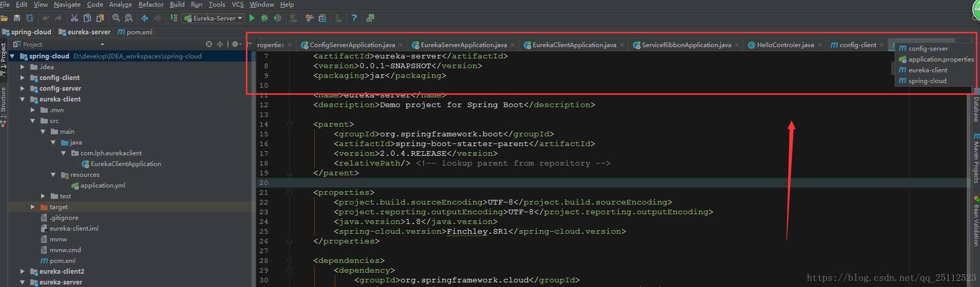Image resolution: width=980 pixels, height=287 pixels.
Task: Click scroll-from-source target icon in Project panel
Action: [208, 45]
